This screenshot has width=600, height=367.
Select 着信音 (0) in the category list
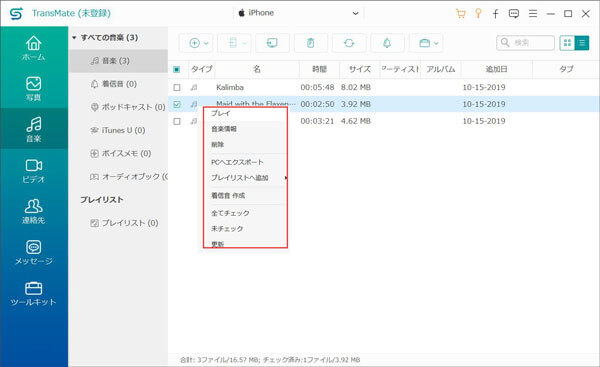(x=118, y=84)
